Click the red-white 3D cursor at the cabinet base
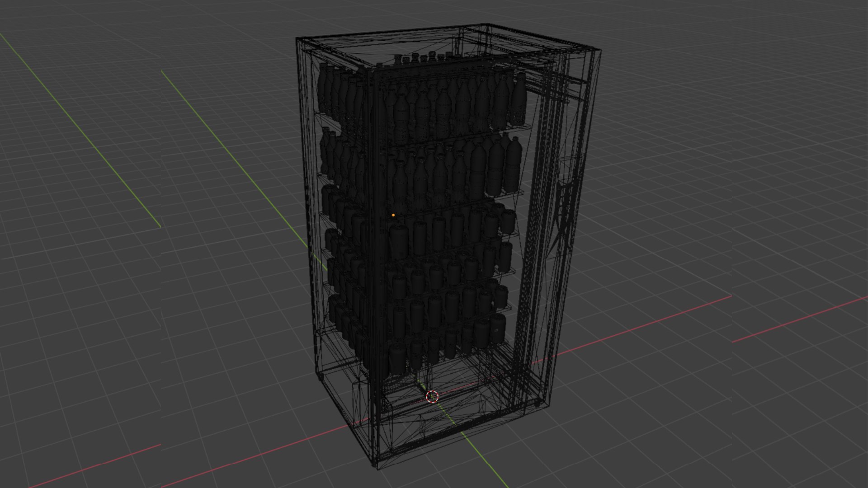 pyautogui.click(x=432, y=397)
